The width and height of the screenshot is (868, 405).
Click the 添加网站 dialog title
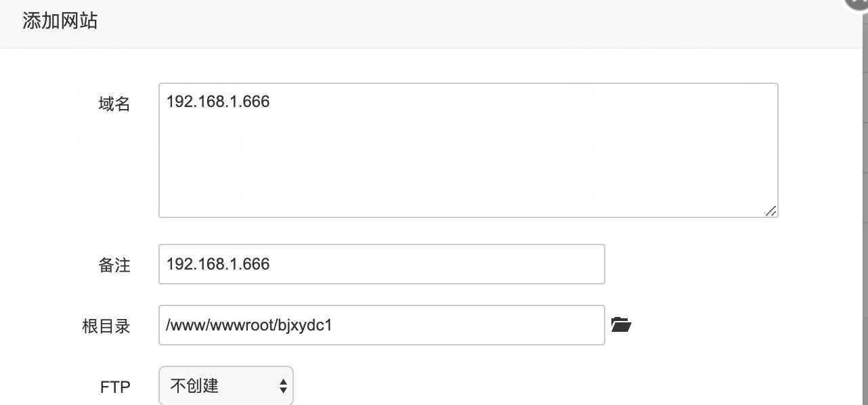pos(60,21)
